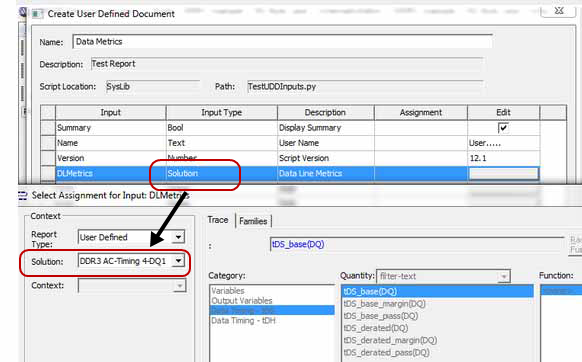
Task: Select the Summary row header cell
Action: 48,128
